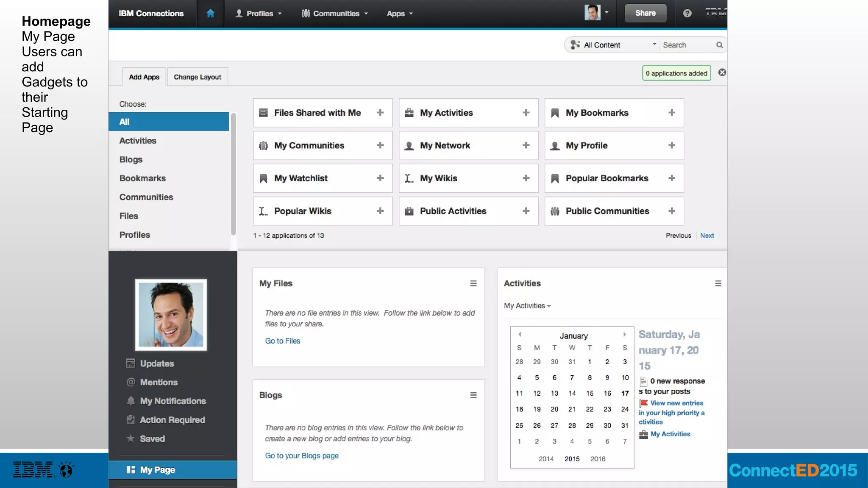Expand the My Activities filter dropdown
This screenshot has height=488, width=868.
tap(527, 306)
